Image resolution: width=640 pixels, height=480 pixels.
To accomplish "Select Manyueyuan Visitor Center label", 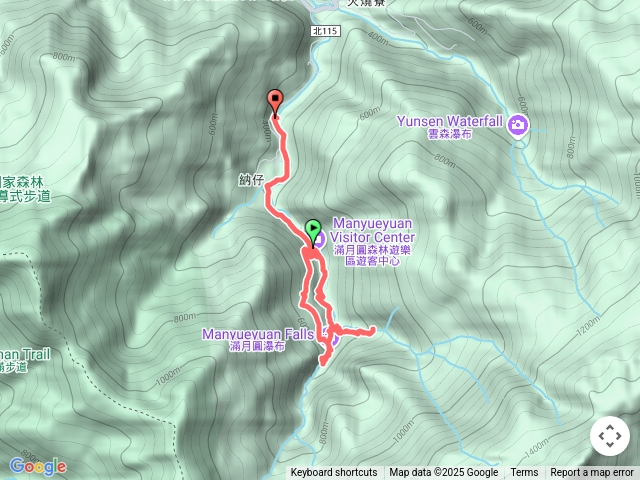I will (372, 230).
